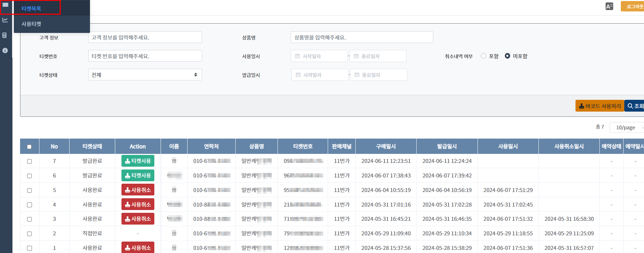Click the 사용취소일시 column header
The height and width of the screenshot is (253, 644).
(569, 146)
